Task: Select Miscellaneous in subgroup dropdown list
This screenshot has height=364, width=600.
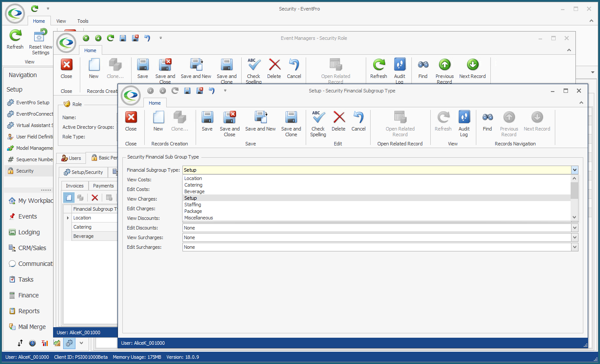Action: 376,218
